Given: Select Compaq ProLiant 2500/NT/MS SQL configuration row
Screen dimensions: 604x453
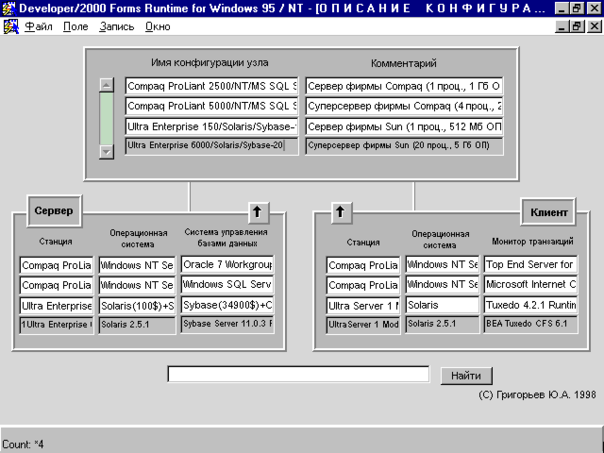Looking at the screenshot, I should (211, 86).
